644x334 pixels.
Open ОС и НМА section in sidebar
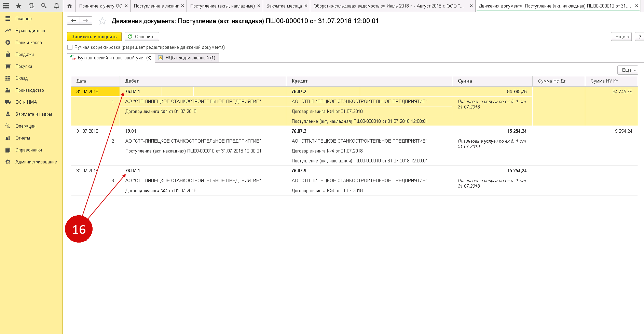tap(26, 102)
